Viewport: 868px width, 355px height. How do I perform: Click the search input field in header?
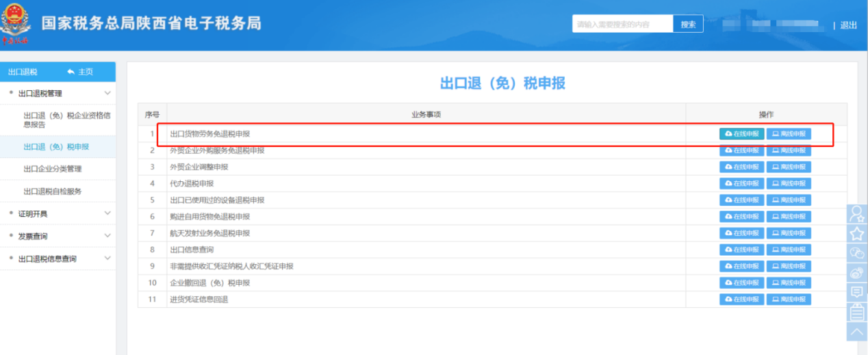coord(622,25)
